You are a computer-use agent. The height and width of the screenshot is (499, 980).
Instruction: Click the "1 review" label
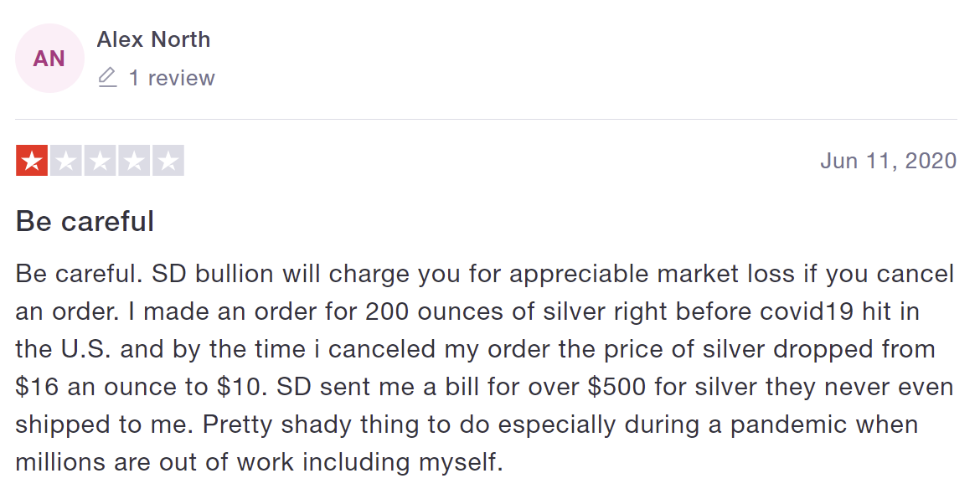(171, 78)
